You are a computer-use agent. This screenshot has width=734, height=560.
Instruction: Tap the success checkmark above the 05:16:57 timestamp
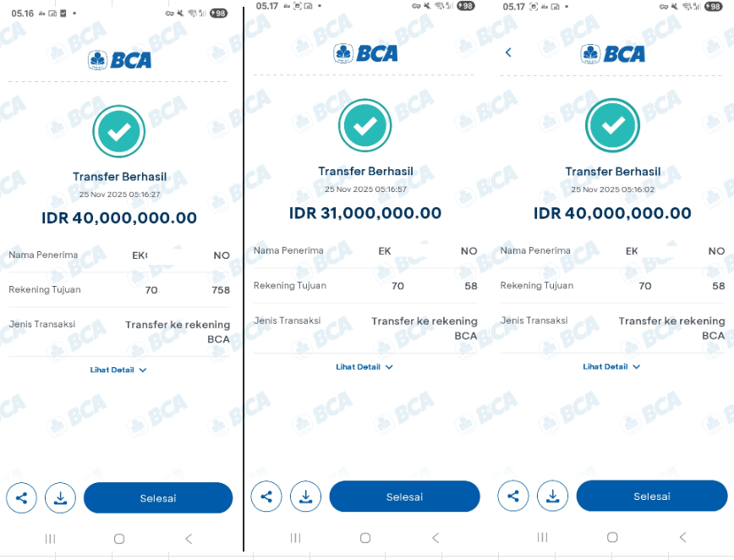click(365, 126)
